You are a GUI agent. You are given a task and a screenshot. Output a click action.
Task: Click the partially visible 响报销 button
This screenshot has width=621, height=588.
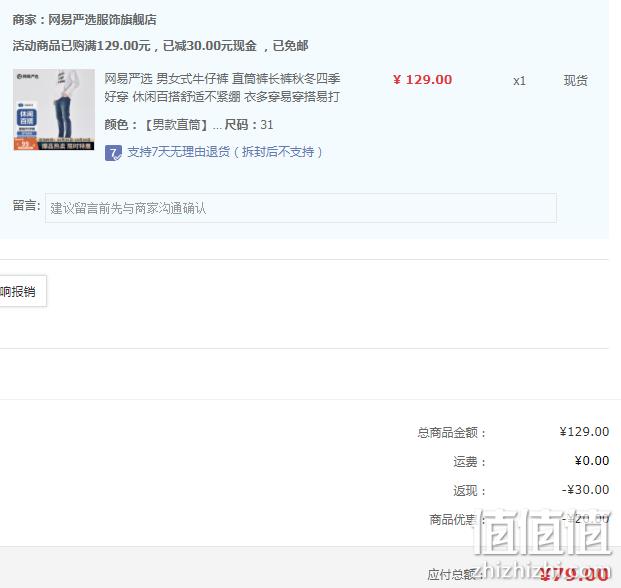pos(23,291)
